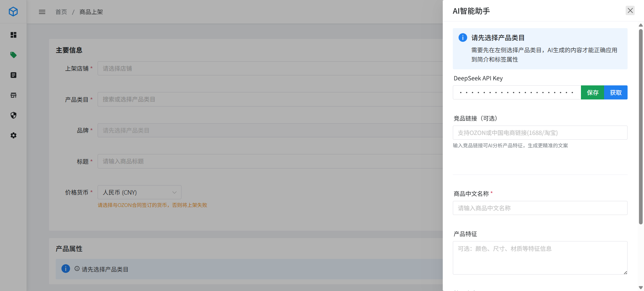Click the 商品中文名称 input field

540,208
